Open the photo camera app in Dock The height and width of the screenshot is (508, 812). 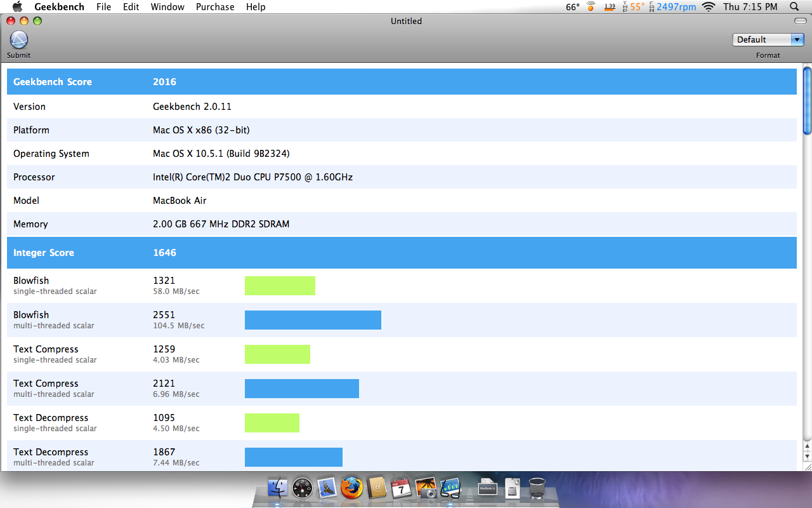425,488
